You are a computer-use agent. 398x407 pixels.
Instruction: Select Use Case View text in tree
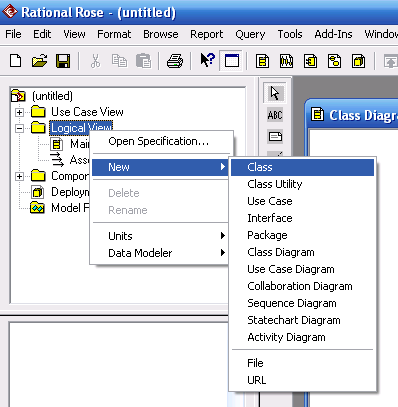tap(87, 112)
